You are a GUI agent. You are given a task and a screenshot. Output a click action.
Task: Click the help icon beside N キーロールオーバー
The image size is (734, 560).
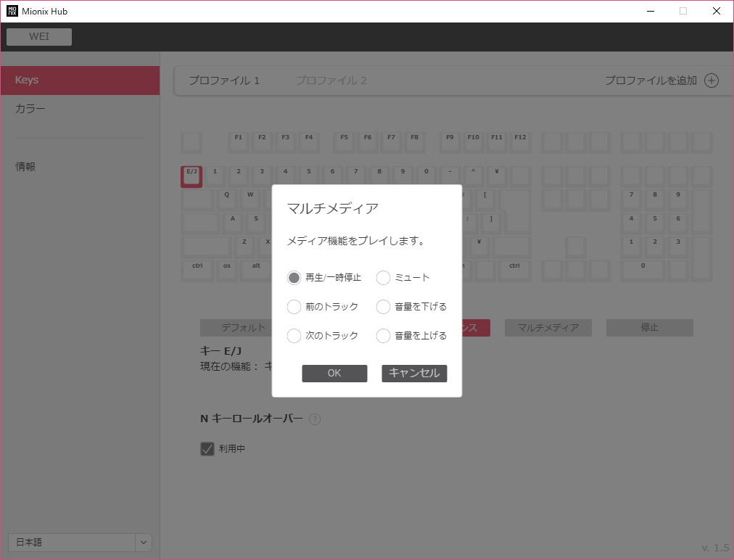point(315,419)
